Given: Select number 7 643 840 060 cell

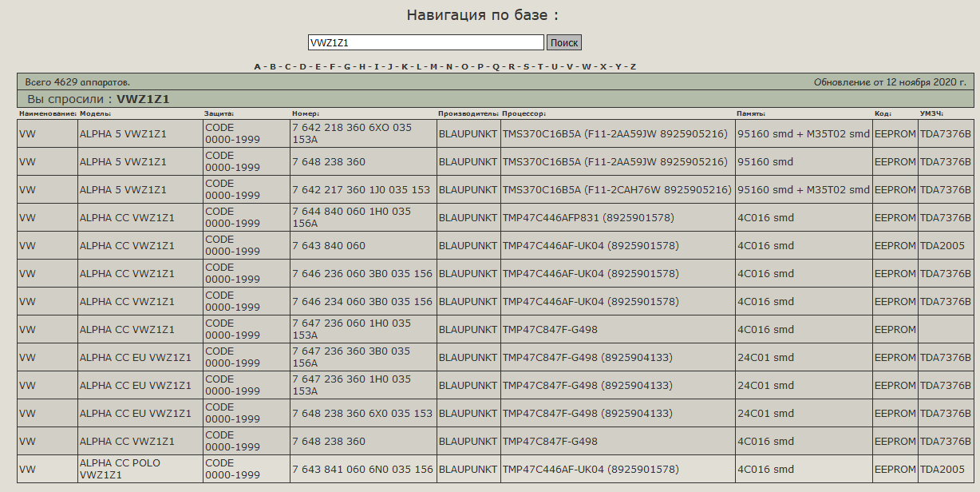Looking at the screenshot, I should pyautogui.click(x=363, y=245).
